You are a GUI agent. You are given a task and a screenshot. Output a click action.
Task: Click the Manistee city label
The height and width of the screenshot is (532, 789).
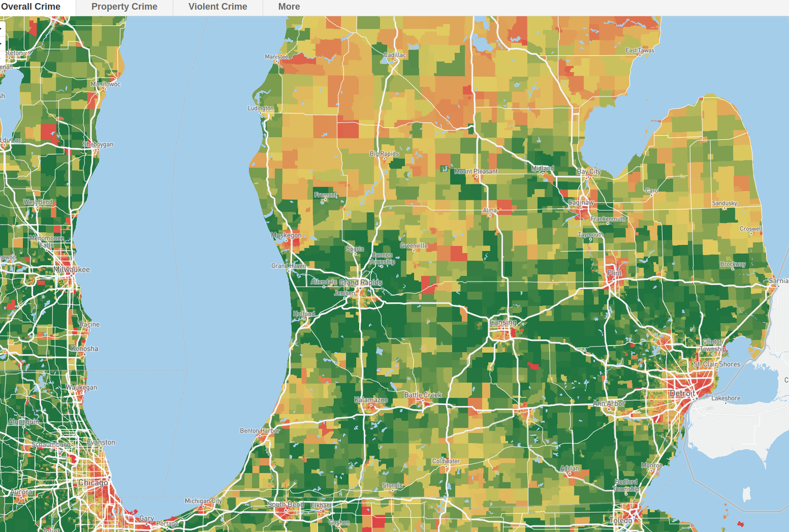click(276, 57)
